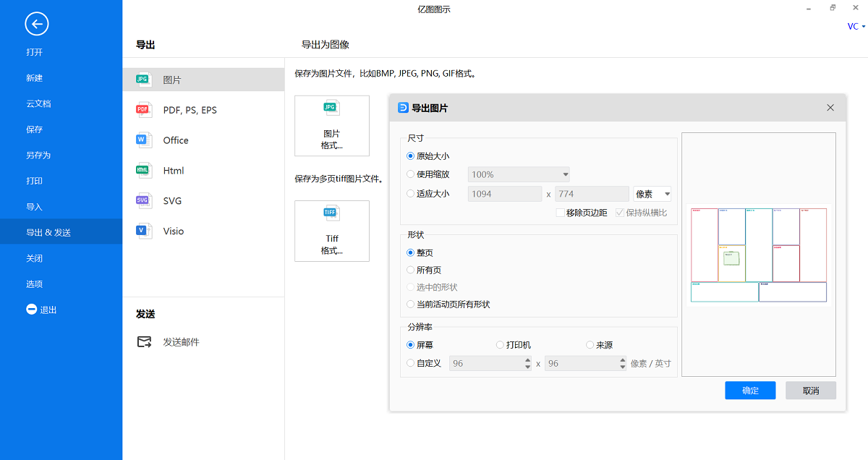
Task: Select 当前活动页所有形状 option
Action: pyautogui.click(x=410, y=304)
